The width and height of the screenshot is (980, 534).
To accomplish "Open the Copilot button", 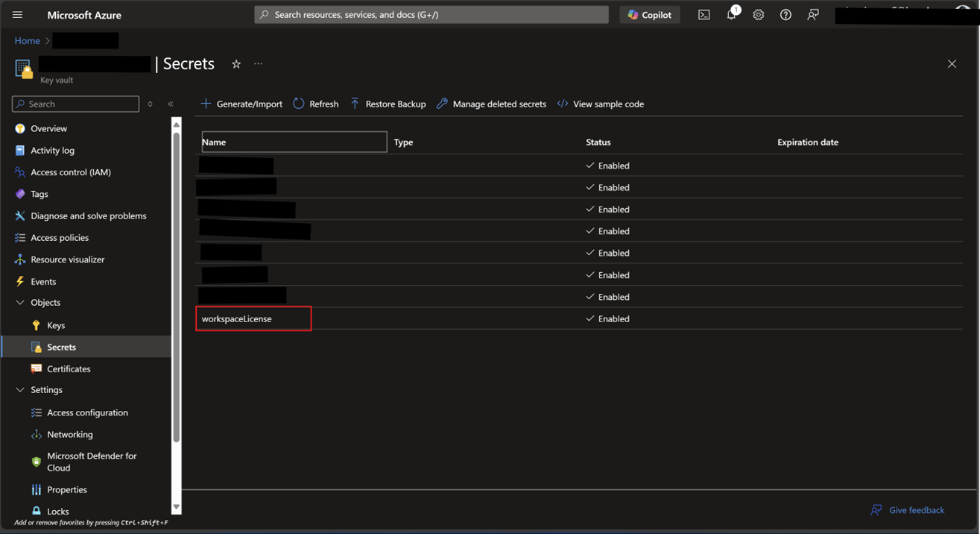I will point(649,15).
